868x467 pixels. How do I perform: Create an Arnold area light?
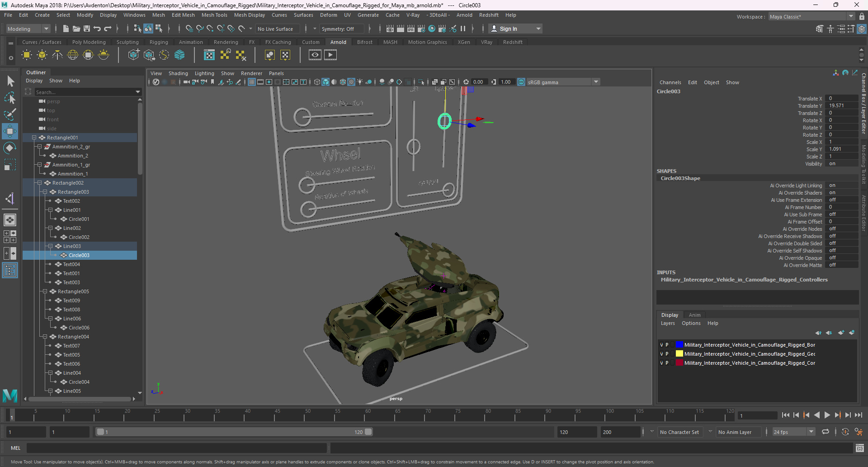27,55
